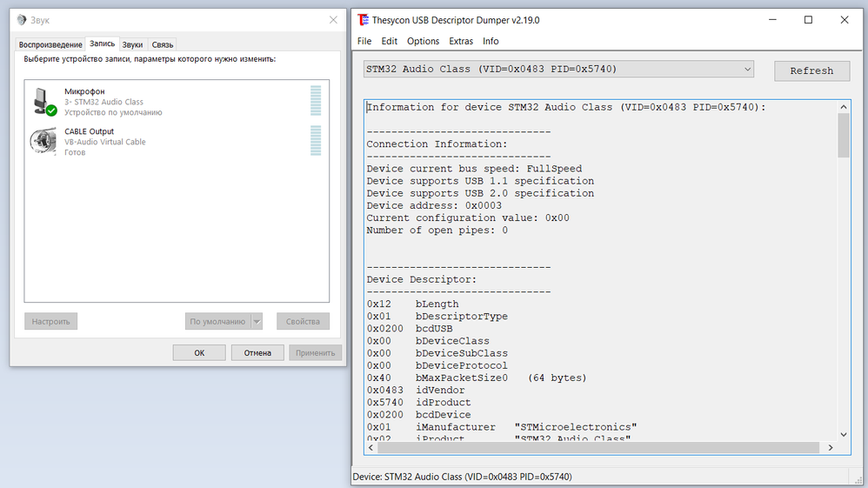Click the horizontal scroll right arrow

tap(831, 448)
